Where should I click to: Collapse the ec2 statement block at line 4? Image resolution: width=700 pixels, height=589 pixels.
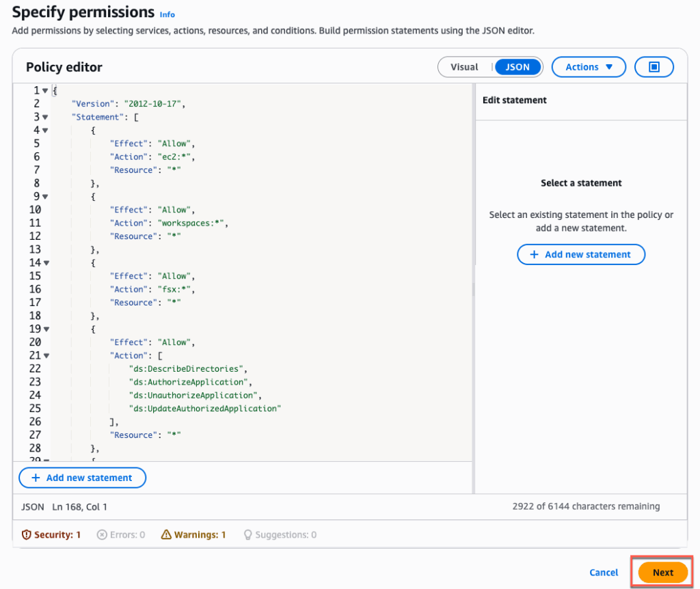tap(45, 131)
